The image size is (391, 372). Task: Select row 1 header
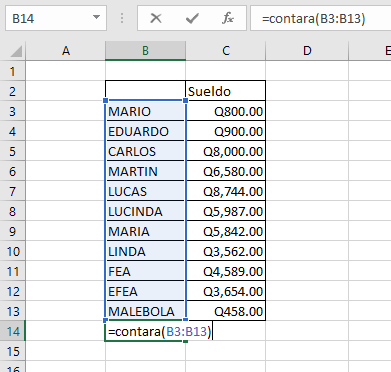click(13, 71)
